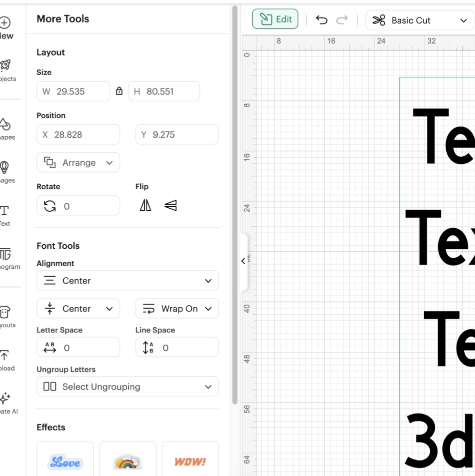Open horizontal alignment Center dropdown
This screenshot has height=476, width=475.
[128, 280]
